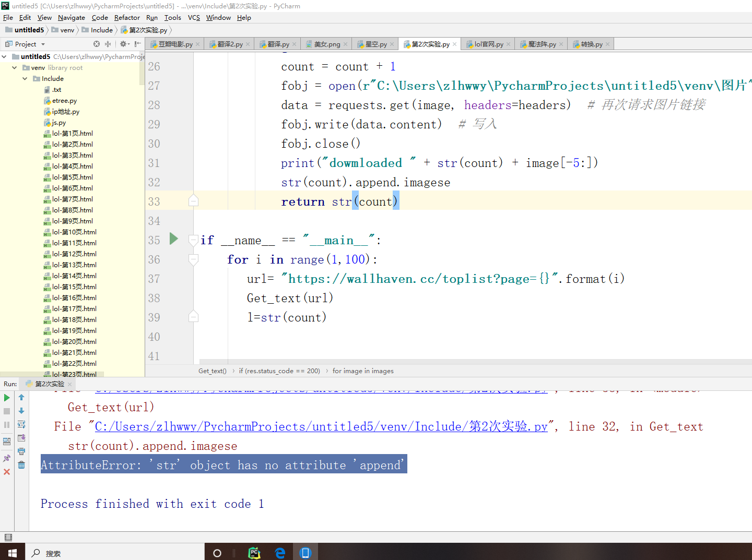This screenshot has width=752, height=560.
Task: Collapse all nodes in Project tree
Action: pos(108,44)
